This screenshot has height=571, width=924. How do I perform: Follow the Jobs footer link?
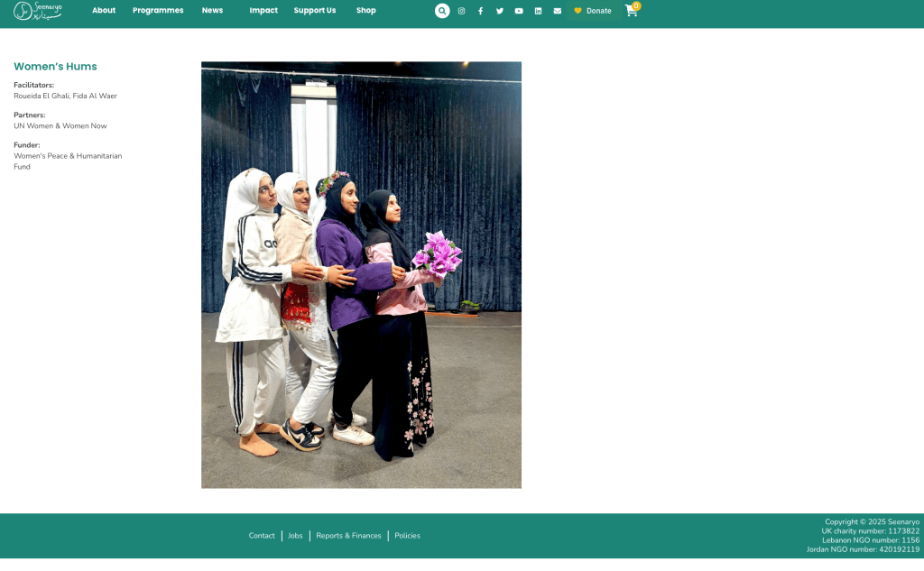click(295, 536)
